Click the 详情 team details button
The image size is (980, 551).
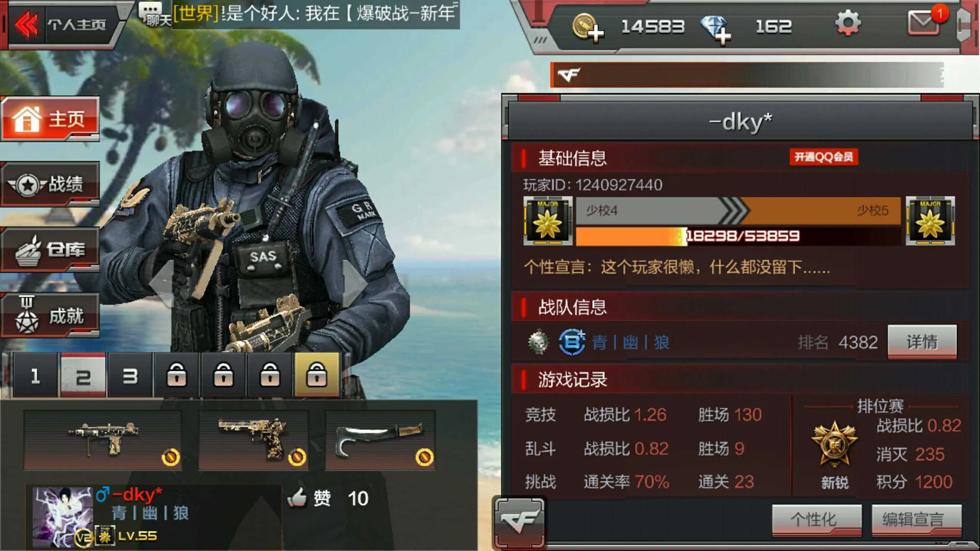[922, 342]
